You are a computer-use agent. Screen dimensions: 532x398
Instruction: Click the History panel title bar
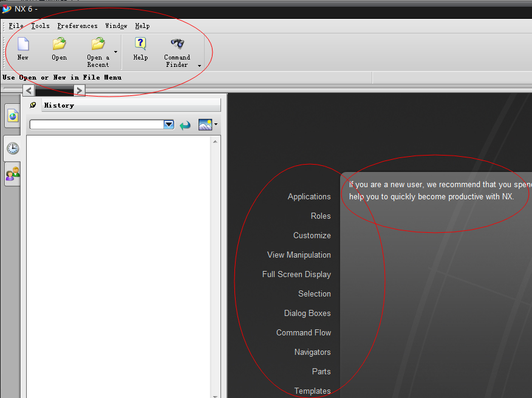click(131, 105)
